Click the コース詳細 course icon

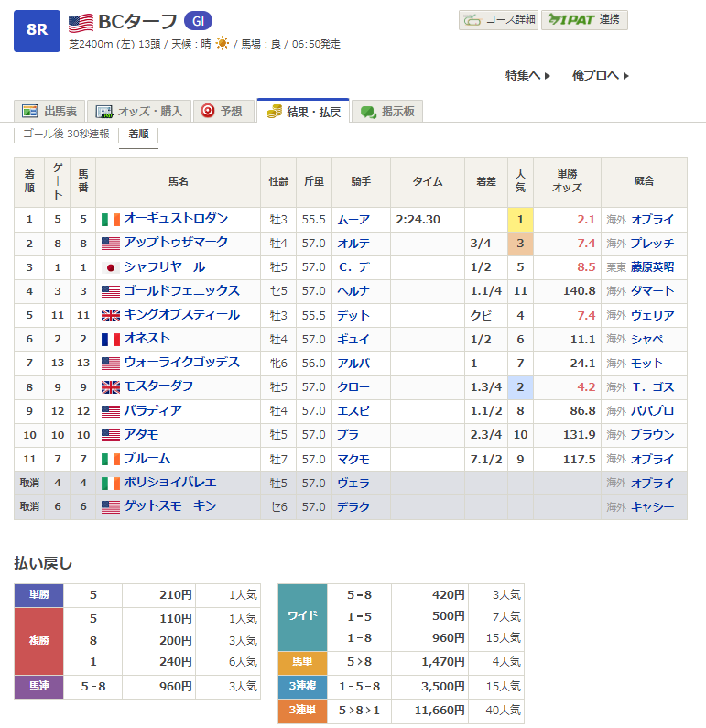[x=472, y=19]
